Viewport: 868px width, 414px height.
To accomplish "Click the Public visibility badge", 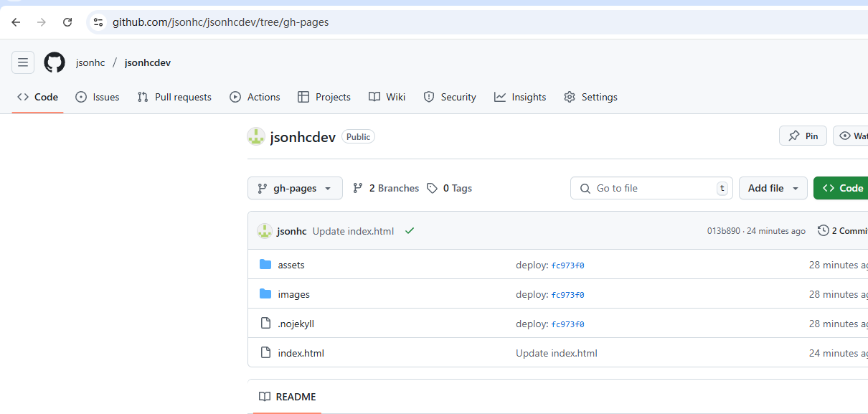I will coord(358,137).
